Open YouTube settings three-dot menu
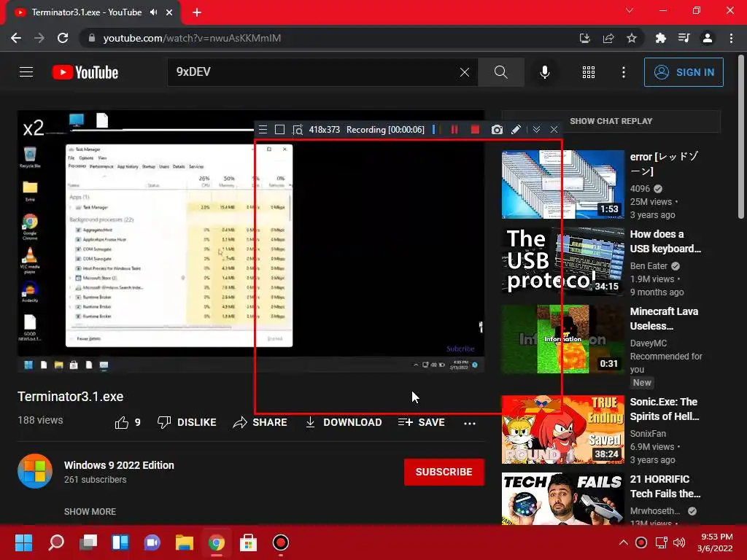747x560 pixels. (623, 72)
